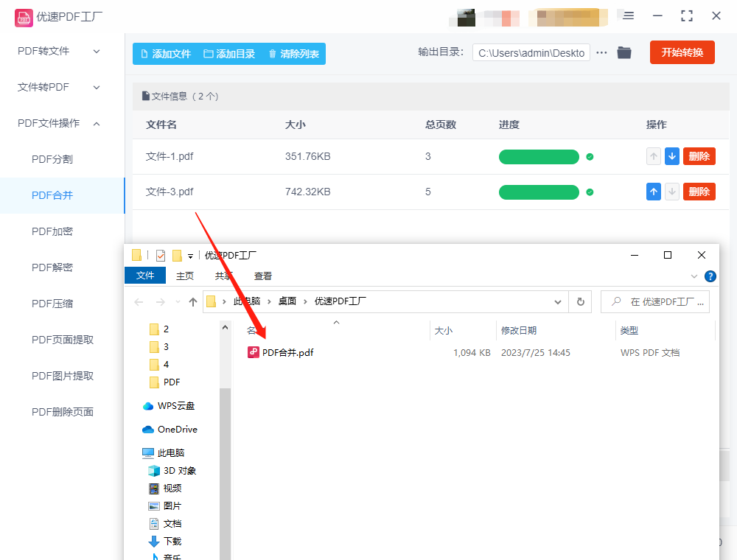
Task: Open 3D 对象 in the Explorer sidebar
Action: [172, 471]
